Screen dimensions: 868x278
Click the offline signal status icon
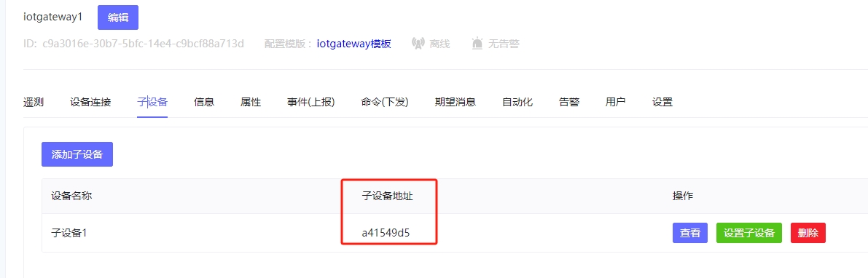pos(418,44)
